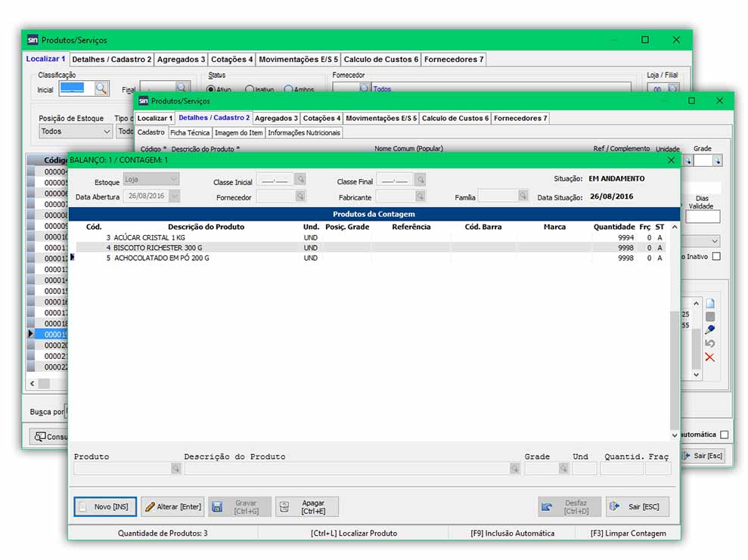Click the lookup icon beside the bottom Grade field
Image resolution: width=748 pixels, height=560 pixels.
point(563,469)
